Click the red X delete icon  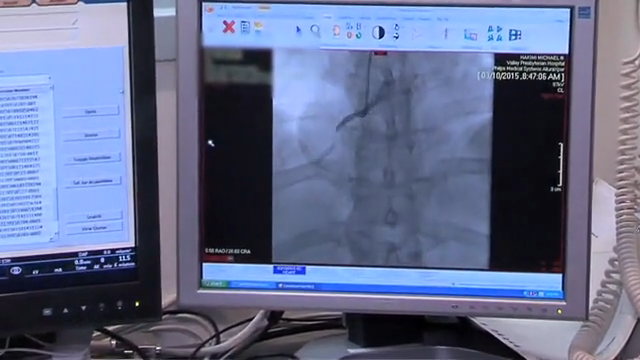pos(229,27)
